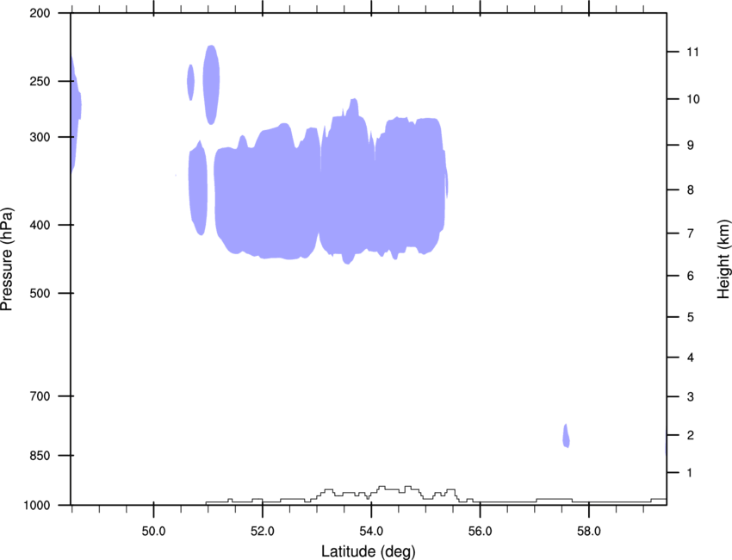
Task: Click the small shaded patch near 850 hPa
Action: coord(566,436)
